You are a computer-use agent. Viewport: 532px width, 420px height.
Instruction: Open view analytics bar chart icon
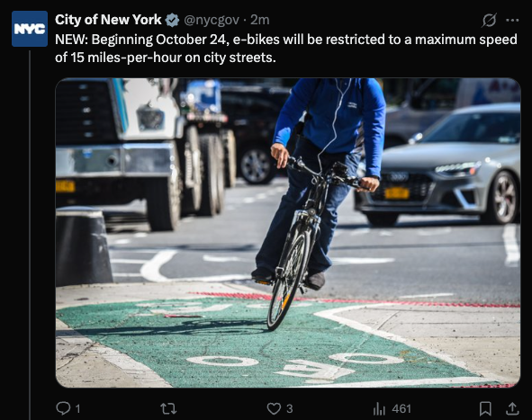tap(379, 409)
